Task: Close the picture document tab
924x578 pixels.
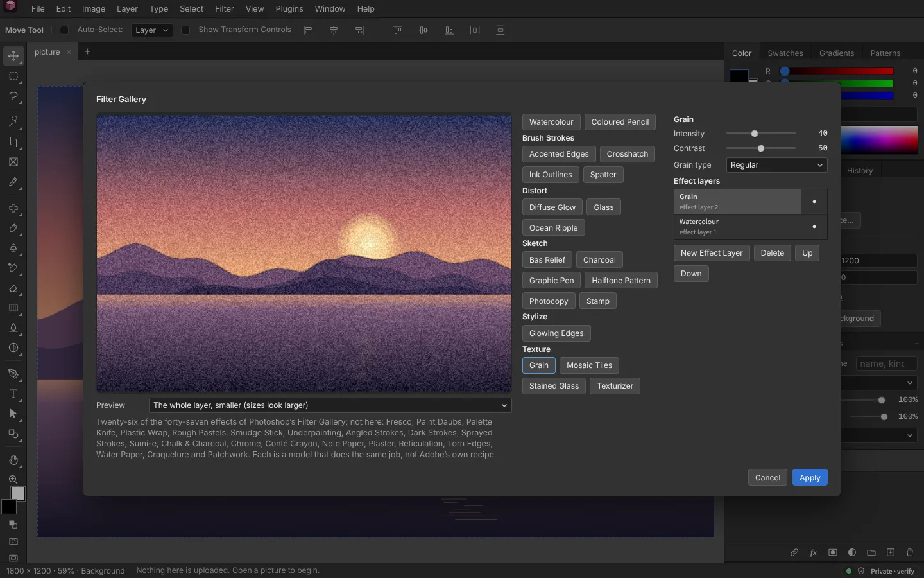Action: [x=69, y=53]
